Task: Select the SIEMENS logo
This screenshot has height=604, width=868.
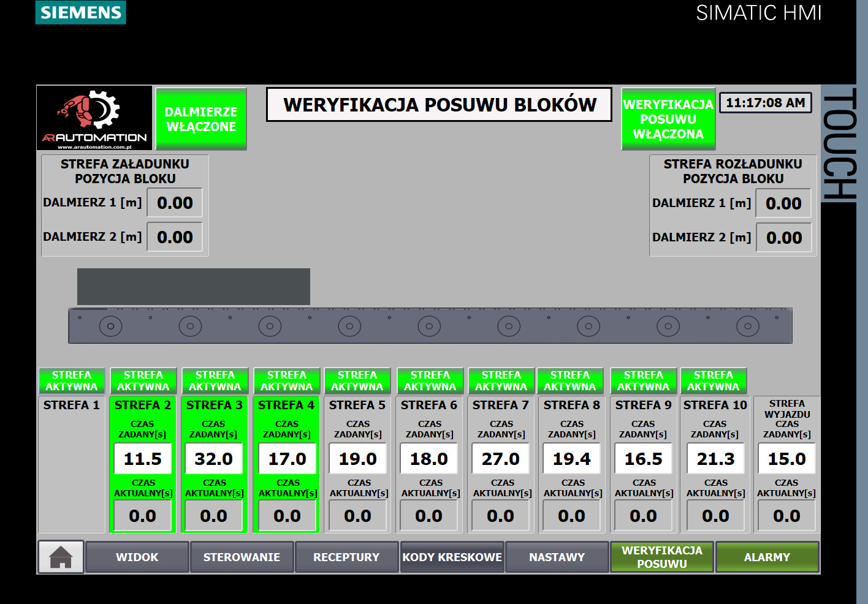Action: pos(80,12)
